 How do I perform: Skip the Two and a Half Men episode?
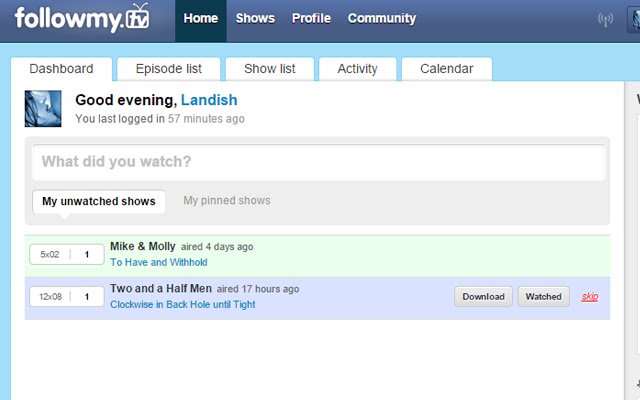click(x=590, y=297)
